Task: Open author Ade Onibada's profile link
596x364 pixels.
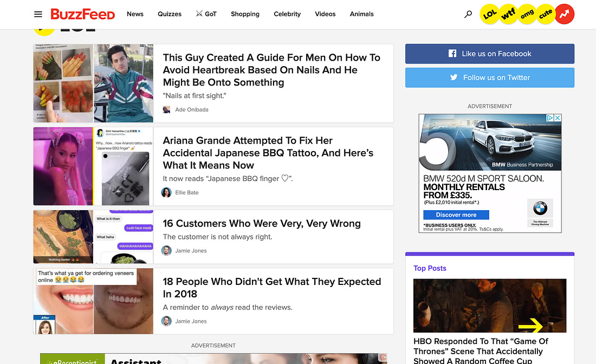Action: click(192, 109)
